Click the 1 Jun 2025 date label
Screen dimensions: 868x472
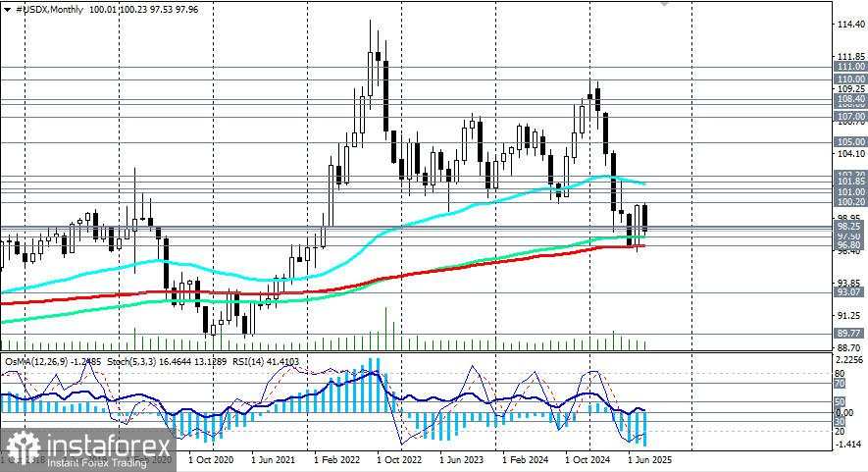[x=650, y=460]
